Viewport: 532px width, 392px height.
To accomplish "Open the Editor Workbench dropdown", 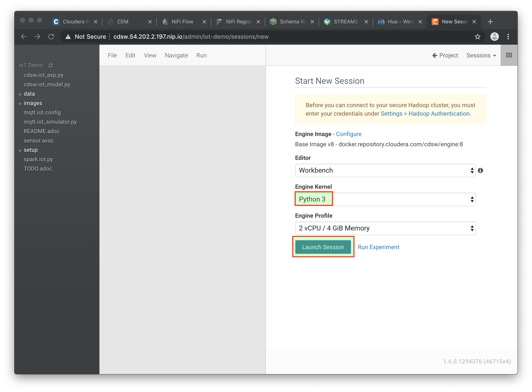I will tap(385, 170).
